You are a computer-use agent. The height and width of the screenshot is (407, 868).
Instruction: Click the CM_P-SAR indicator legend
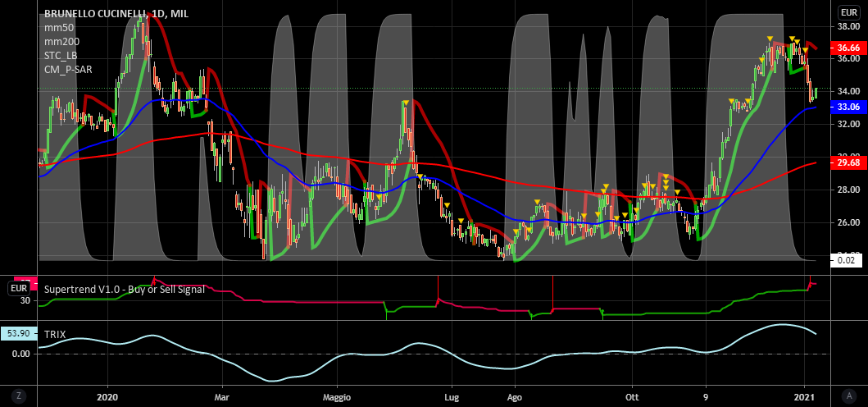[x=68, y=69]
